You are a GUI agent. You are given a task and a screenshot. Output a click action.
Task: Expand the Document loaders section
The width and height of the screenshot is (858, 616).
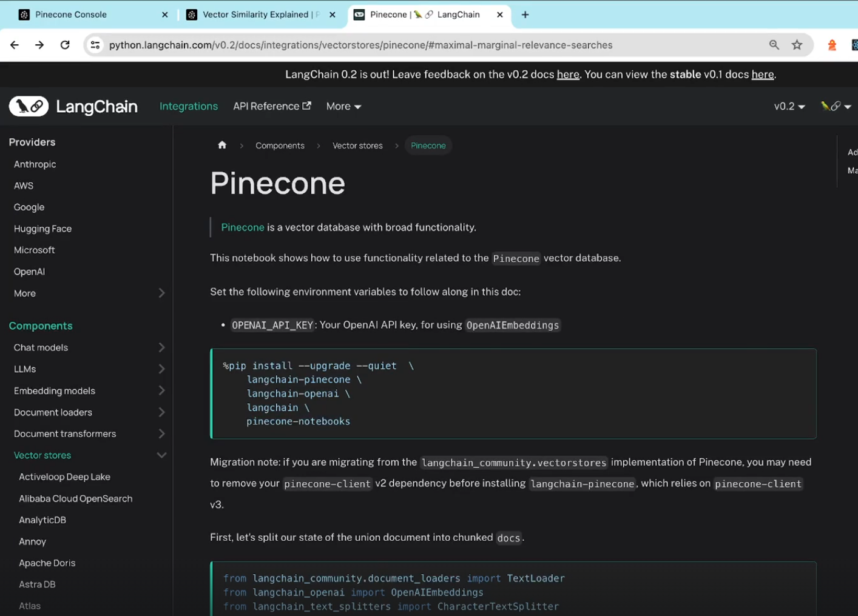(x=161, y=412)
